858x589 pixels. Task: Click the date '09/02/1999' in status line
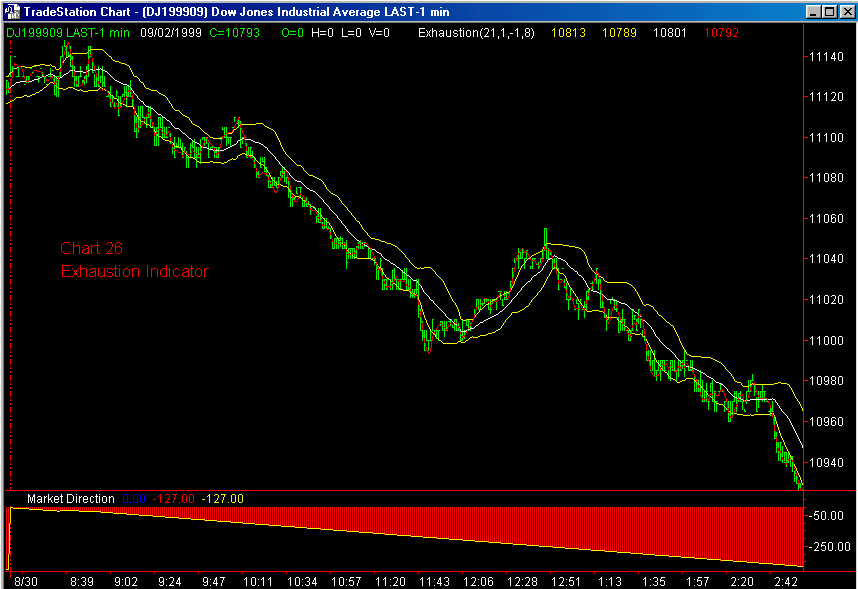[x=171, y=33]
